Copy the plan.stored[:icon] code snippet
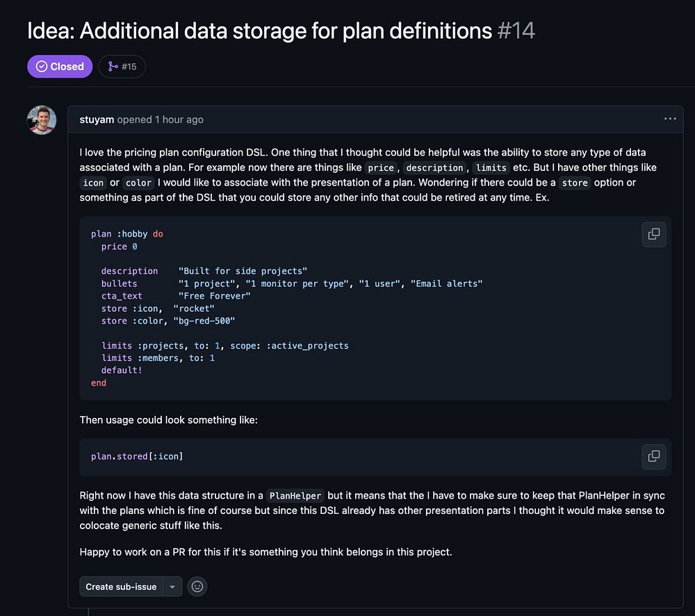 [653, 456]
